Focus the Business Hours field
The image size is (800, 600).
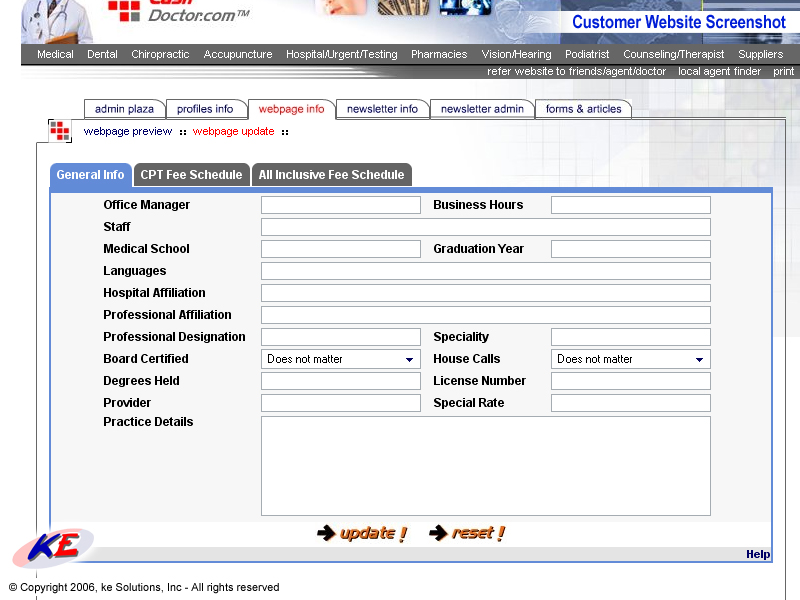631,205
